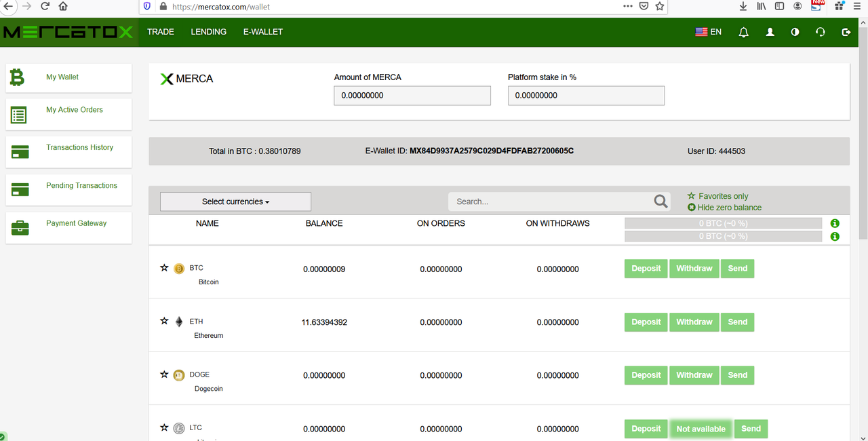Click the DOGE coin icon

(179, 375)
